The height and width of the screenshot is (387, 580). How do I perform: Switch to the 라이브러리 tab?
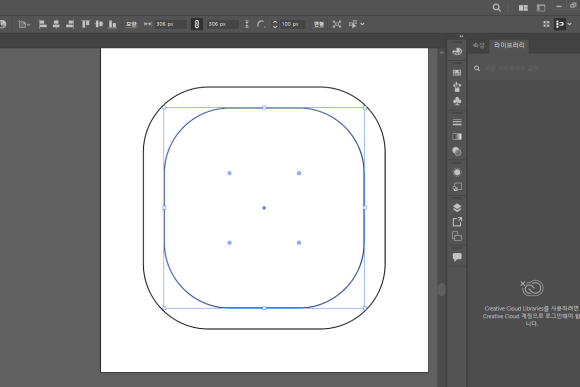(x=509, y=45)
